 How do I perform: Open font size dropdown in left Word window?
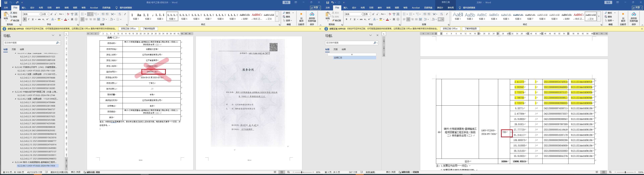48,14
